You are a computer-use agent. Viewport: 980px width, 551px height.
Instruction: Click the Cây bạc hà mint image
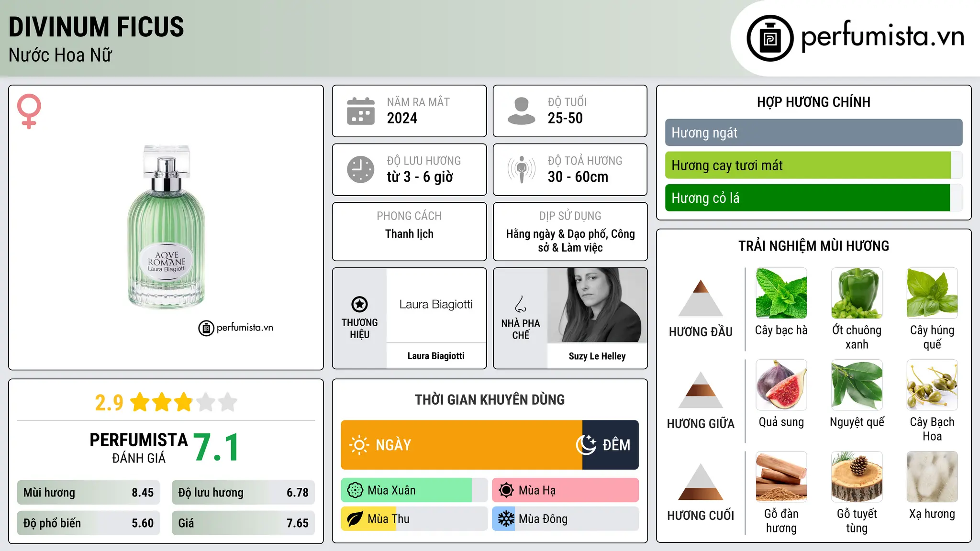[x=781, y=293]
